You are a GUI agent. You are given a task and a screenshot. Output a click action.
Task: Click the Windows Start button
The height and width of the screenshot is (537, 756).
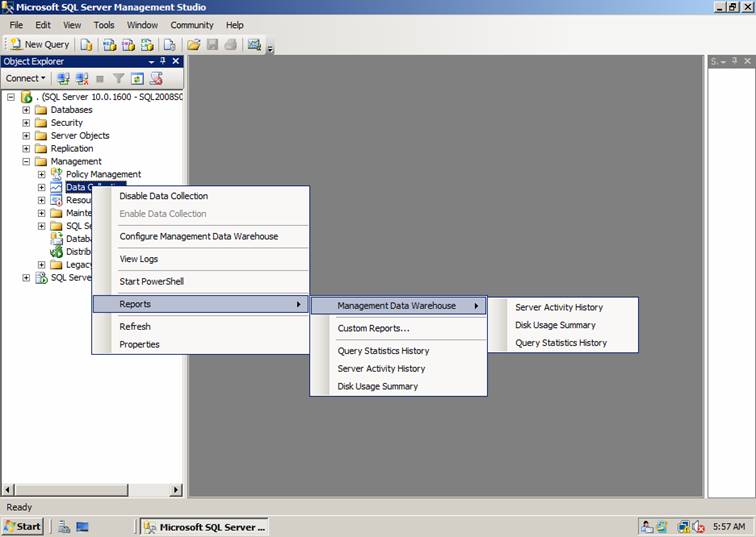[23, 526]
